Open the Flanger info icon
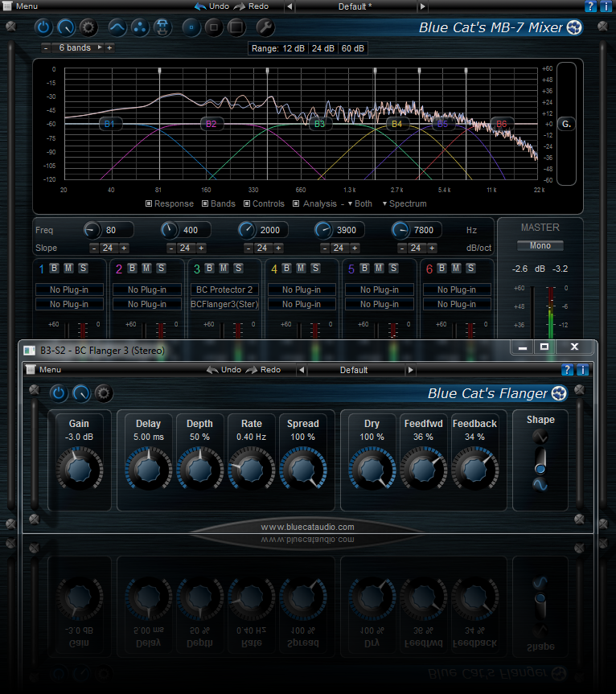616x694 pixels. [x=582, y=370]
